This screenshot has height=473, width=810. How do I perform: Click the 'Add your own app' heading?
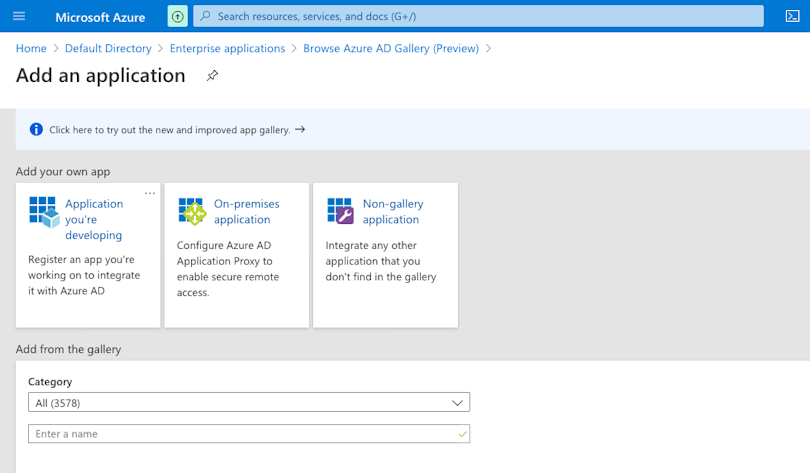pyautogui.click(x=63, y=171)
